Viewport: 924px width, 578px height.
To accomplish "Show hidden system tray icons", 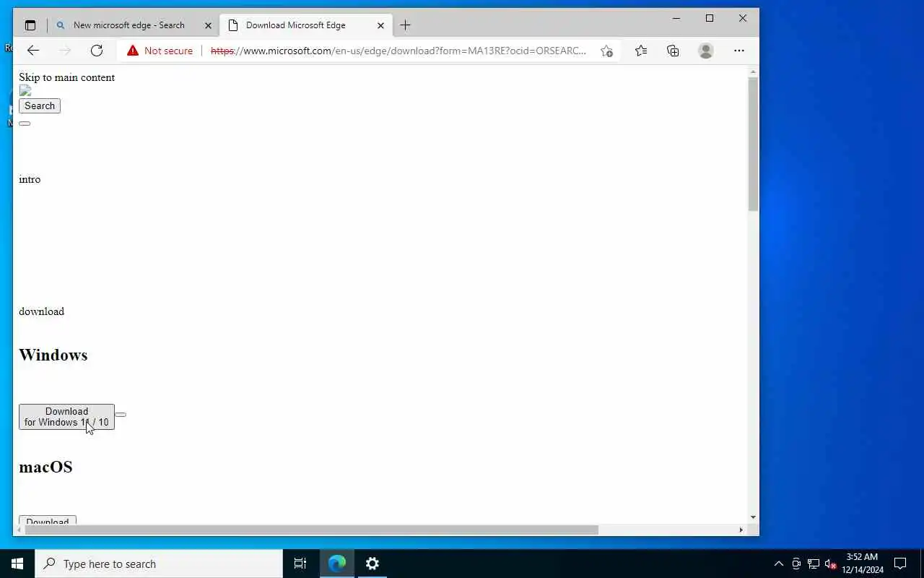I will 778,564.
